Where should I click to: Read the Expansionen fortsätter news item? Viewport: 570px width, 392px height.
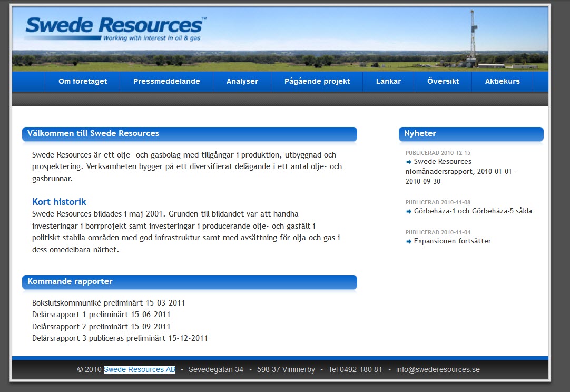[x=452, y=241]
